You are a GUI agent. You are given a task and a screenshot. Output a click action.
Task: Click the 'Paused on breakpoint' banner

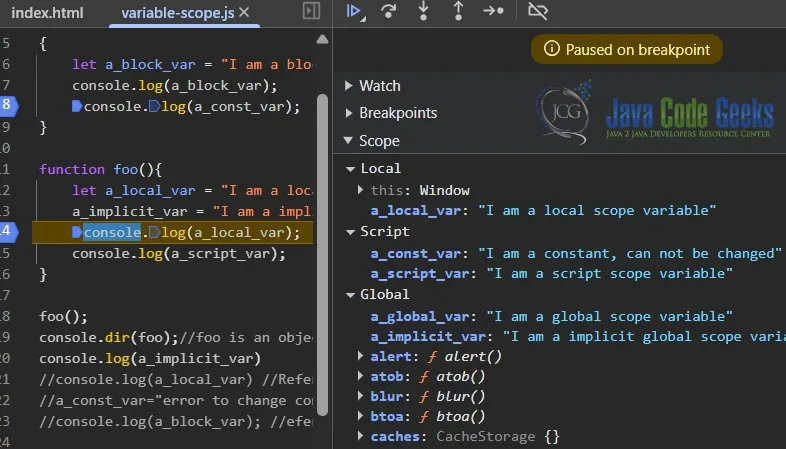tap(627, 49)
